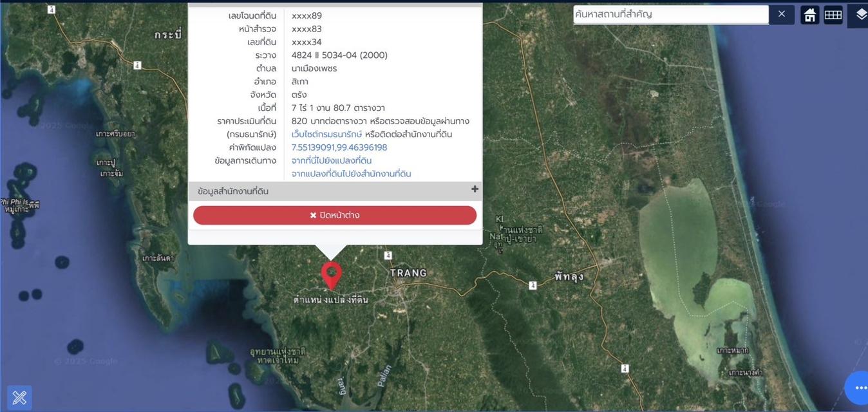Expand ข้อมูลสำนักงานที่ดิน with the plus icon
Image resolution: width=868 pixels, height=412 pixels.
coord(475,189)
